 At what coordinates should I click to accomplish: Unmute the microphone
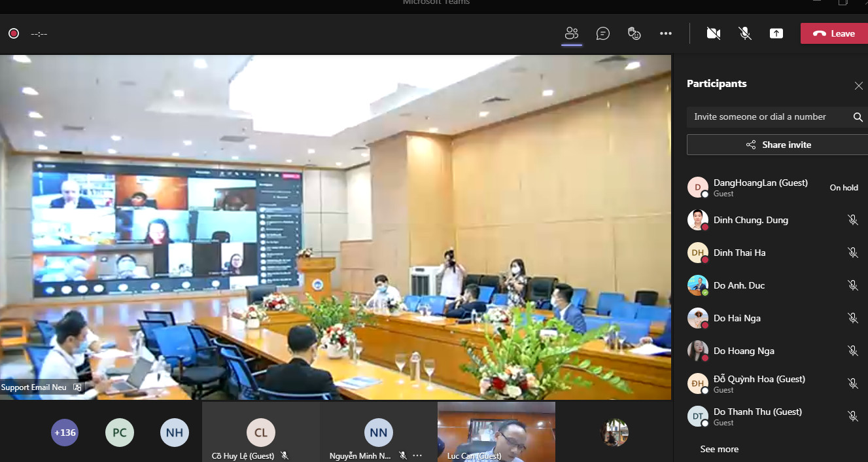745,33
